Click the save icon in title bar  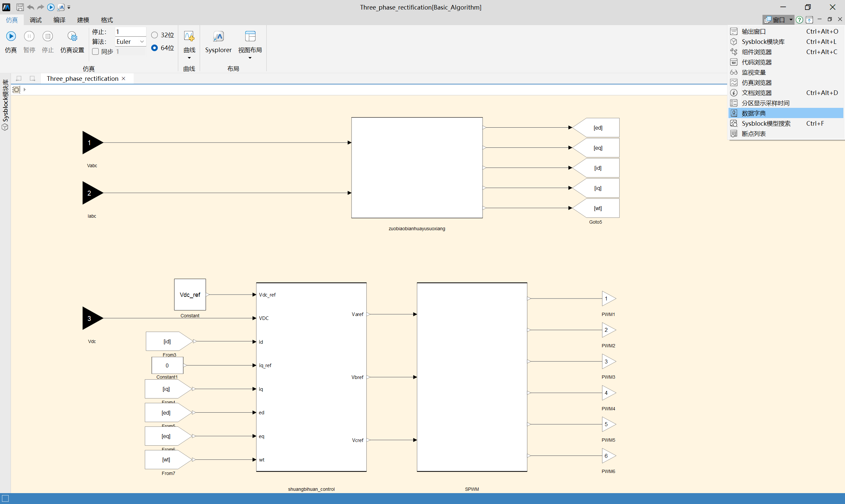pos(20,7)
